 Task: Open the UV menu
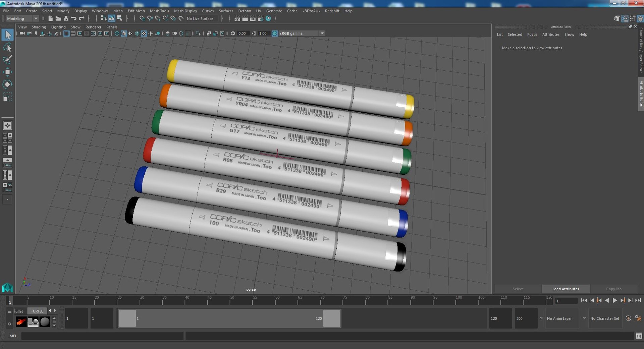pyautogui.click(x=259, y=11)
